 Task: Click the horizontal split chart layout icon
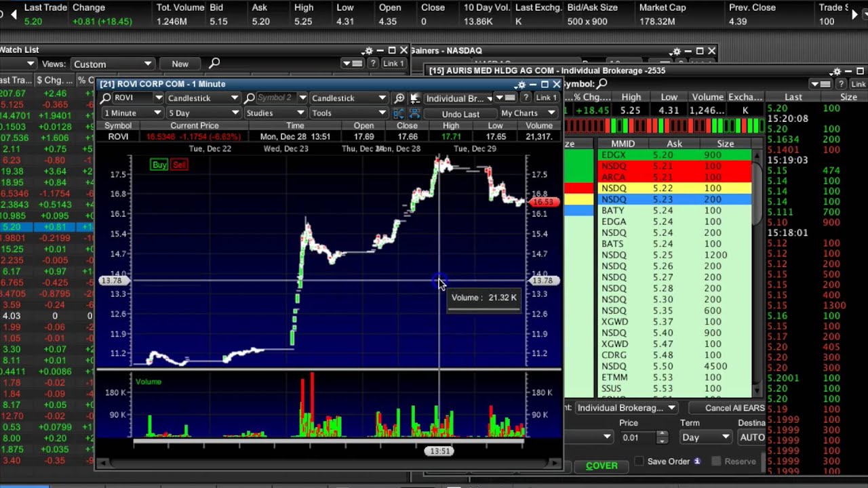coord(415,113)
